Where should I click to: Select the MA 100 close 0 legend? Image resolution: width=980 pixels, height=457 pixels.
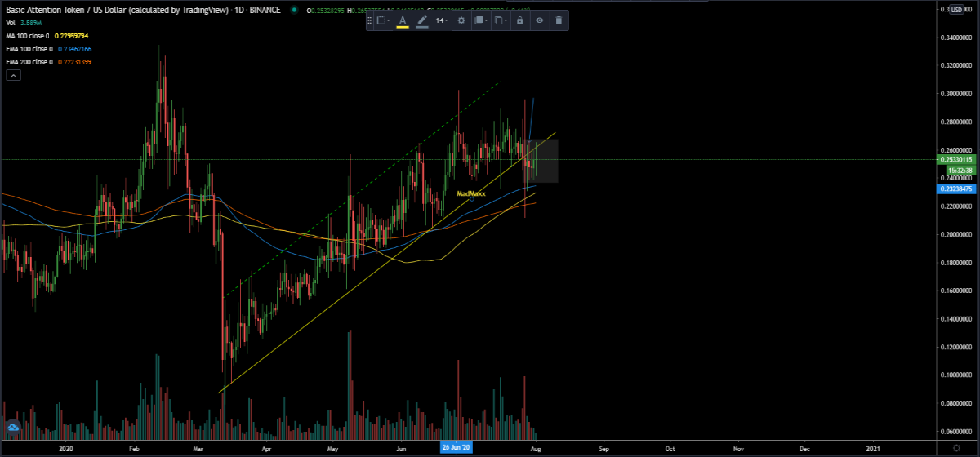point(29,38)
